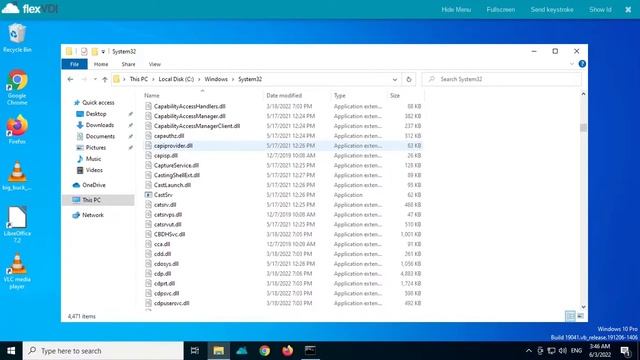The width and height of the screenshot is (640, 360).
Task: Click the Up one level arrow
Action: tap(105, 79)
